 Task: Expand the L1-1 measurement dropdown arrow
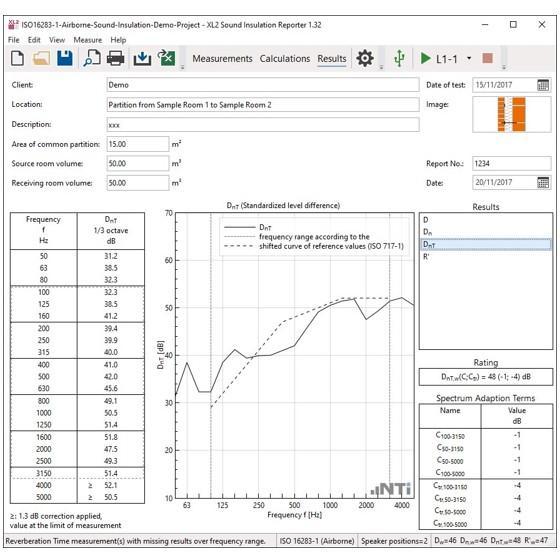469,58
